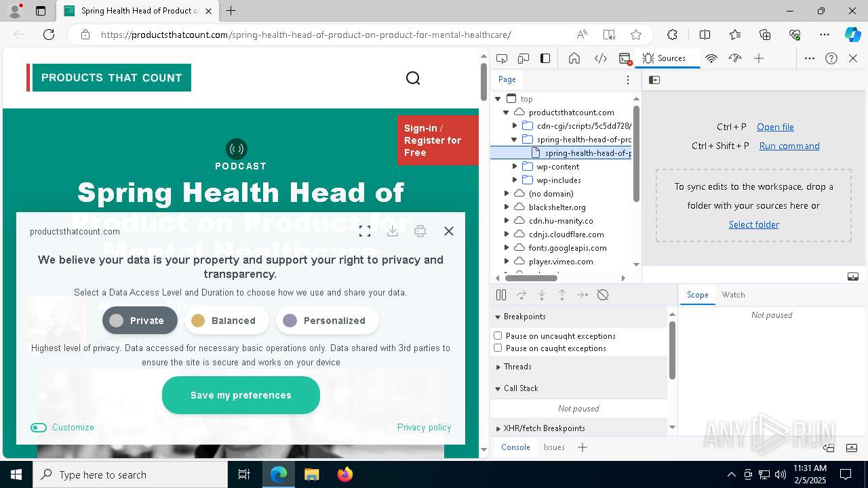The height and width of the screenshot is (488, 868).
Task: Open the Issues drawer tab
Action: tap(554, 447)
